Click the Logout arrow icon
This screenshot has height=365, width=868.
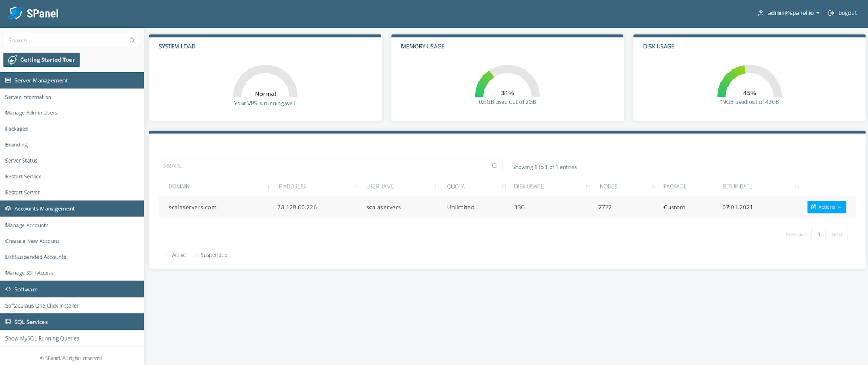(831, 13)
